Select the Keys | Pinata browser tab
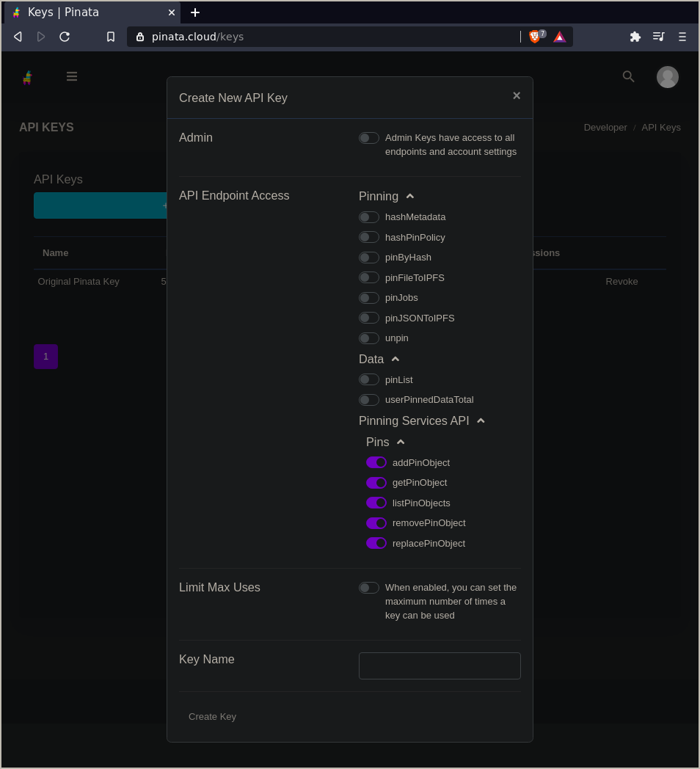 pyautogui.click(x=88, y=12)
